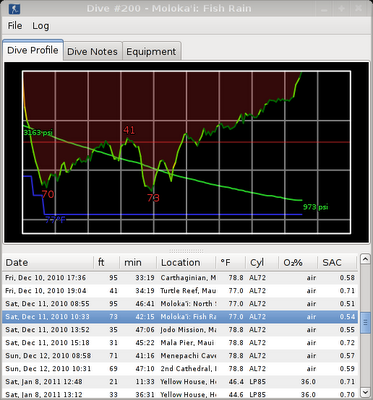Sort dives by ft depth column header
This screenshot has height=400, width=373.
(107, 263)
